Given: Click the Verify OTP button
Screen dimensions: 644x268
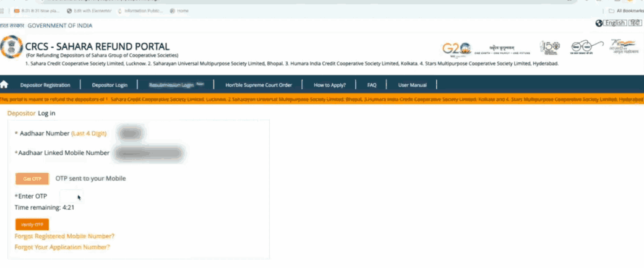Looking at the screenshot, I should (x=32, y=225).
